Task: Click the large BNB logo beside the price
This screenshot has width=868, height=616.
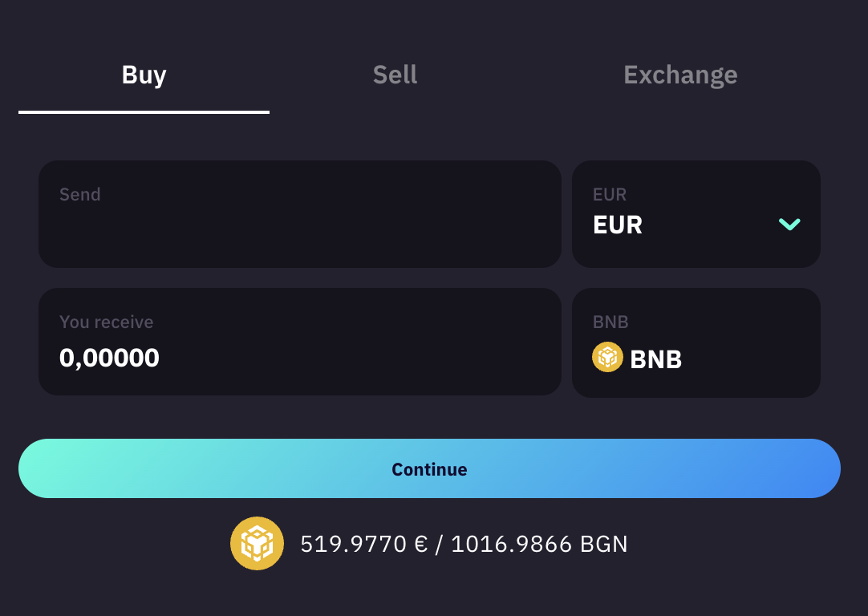Action: point(257,544)
